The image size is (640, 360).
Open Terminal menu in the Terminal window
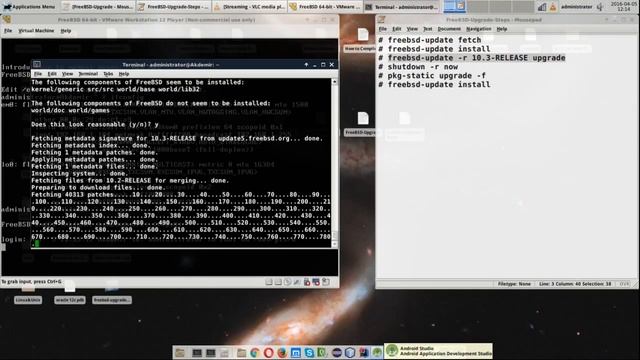pos(88,74)
